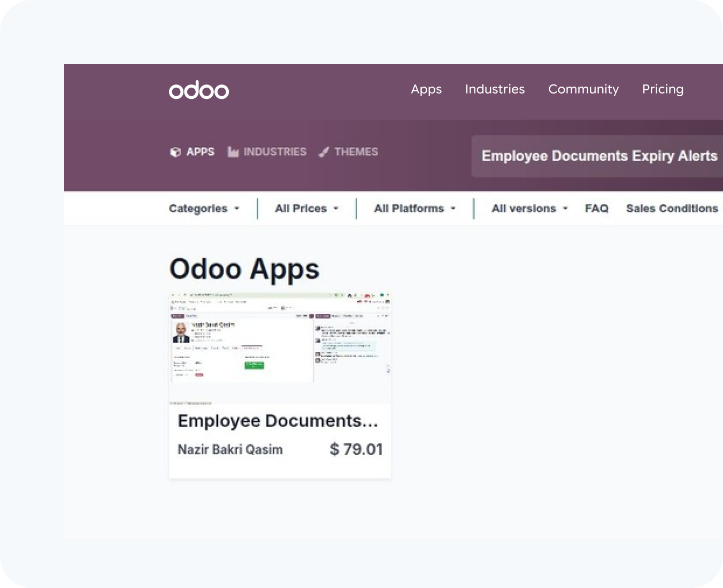Open the Pricing navigation link
Viewport: 723px width, 588px height.
[x=663, y=89]
